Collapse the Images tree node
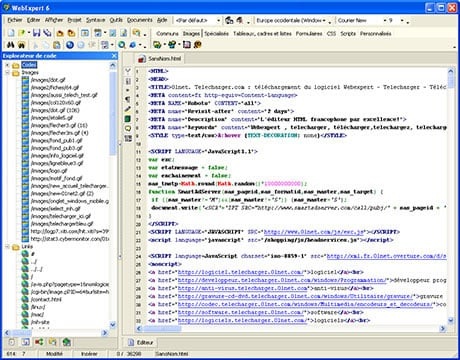Image resolution: width=460 pixels, height=360 pixels. coord(7,73)
